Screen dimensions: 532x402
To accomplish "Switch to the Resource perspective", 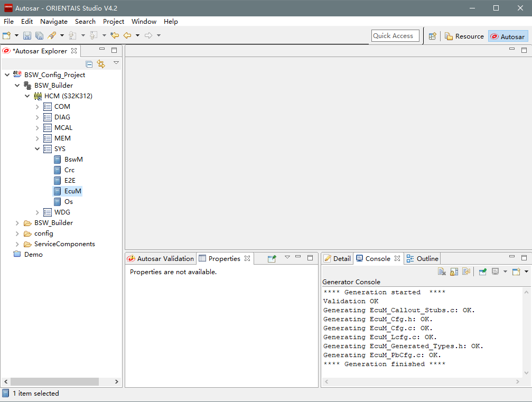I will click(464, 36).
